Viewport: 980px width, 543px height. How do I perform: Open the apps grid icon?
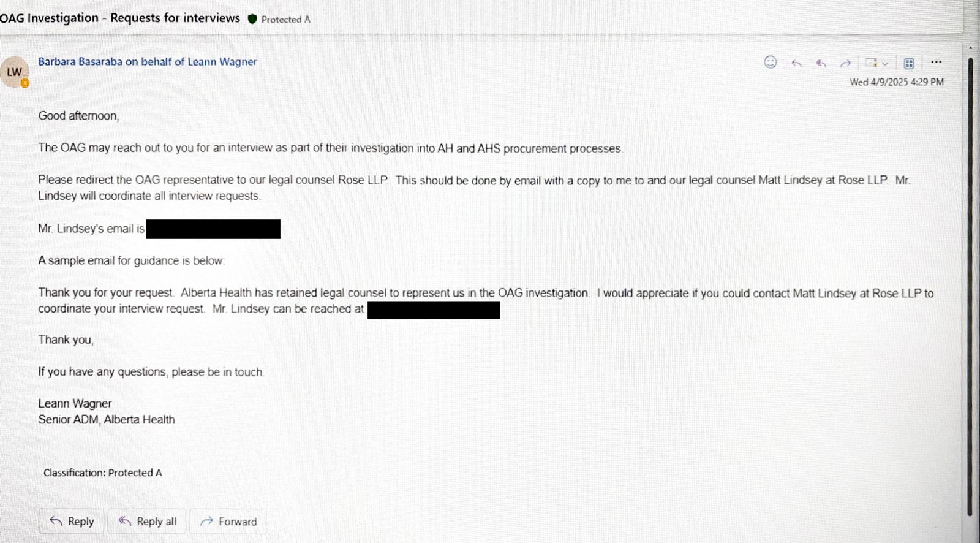point(909,63)
